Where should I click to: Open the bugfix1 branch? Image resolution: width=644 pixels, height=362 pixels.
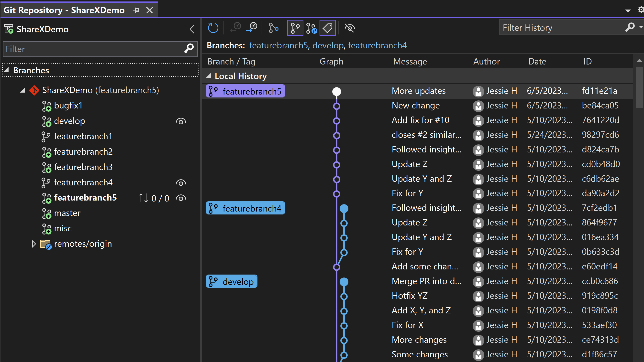(68, 105)
